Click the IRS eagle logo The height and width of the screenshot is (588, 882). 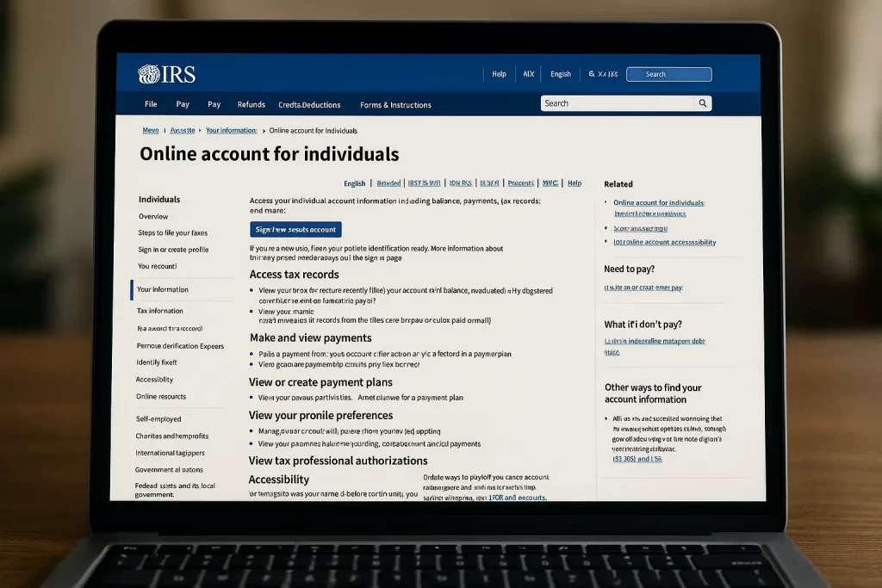[147, 73]
